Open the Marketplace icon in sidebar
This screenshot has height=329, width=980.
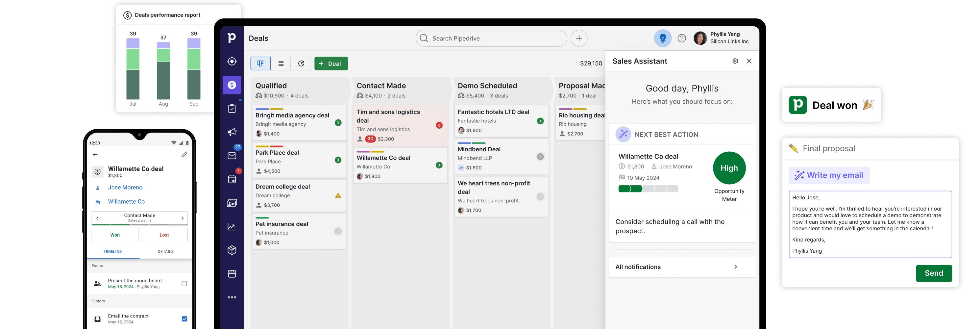pyautogui.click(x=232, y=274)
